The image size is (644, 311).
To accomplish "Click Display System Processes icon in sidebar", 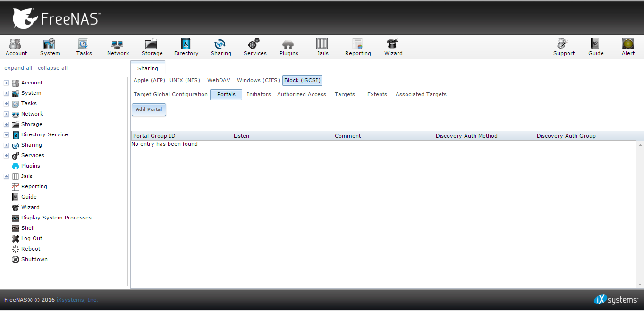I will coord(16,218).
